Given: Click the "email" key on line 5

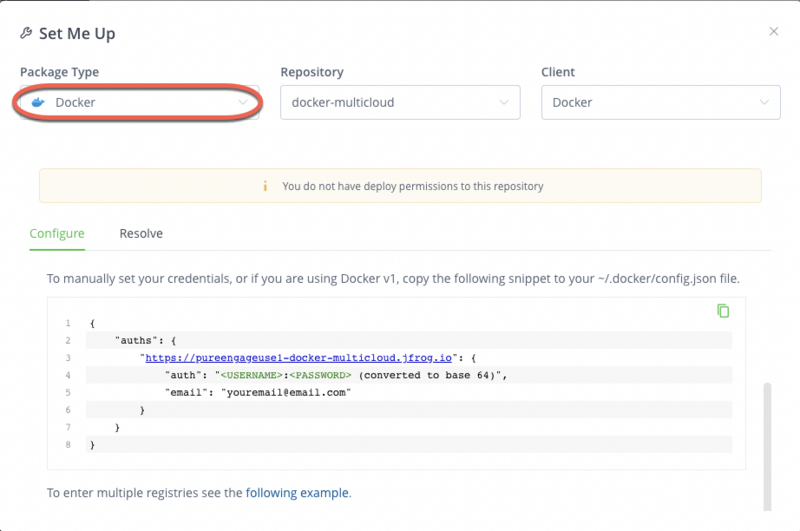Looking at the screenshot, I should coord(186,393).
